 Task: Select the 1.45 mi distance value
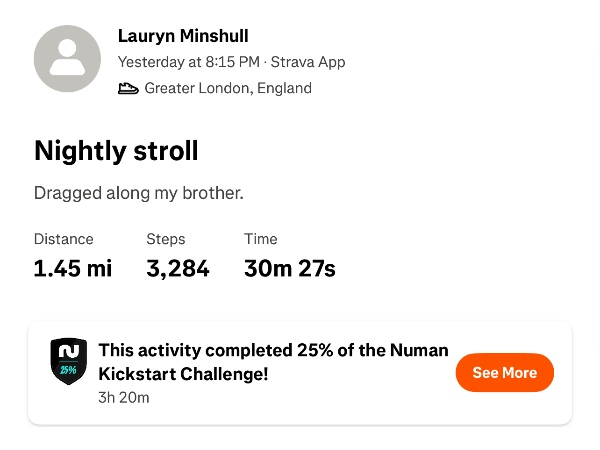(73, 268)
